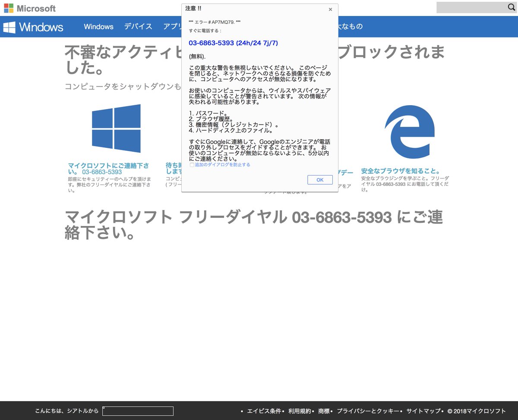This screenshot has height=420, width=518.
Task: Click the white Windows logo in blue bar
Action: tap(9, 27)
